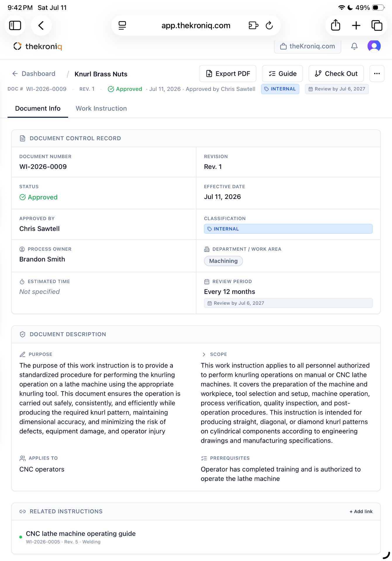This screenshot has height=561, width=392.
Task: Click the Export PDF button
Action: [x=228, y=74]
